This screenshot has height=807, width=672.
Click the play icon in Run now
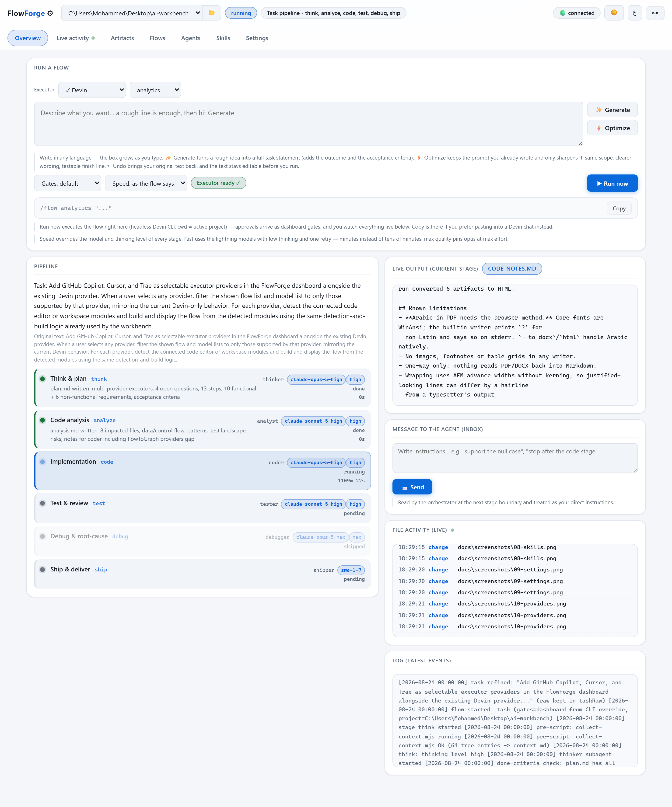[599, 184]
